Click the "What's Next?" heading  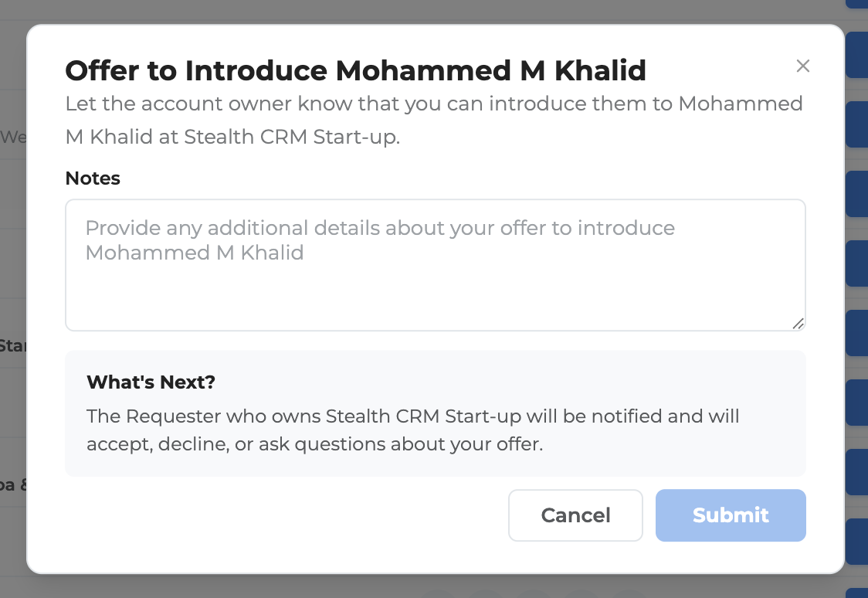[151, 382]
